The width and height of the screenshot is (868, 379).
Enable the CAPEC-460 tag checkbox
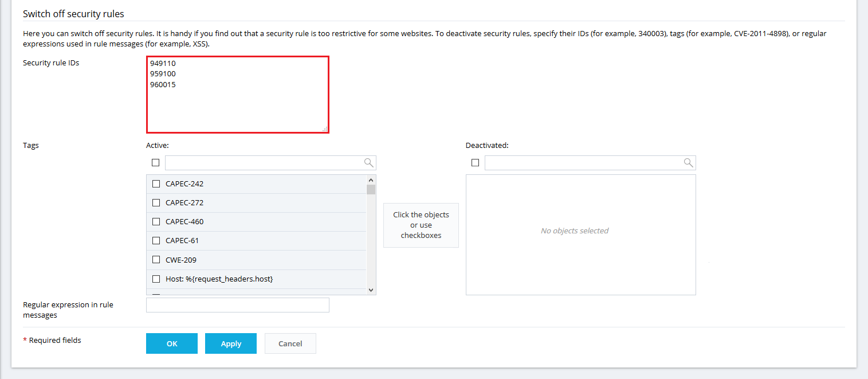pyautogui.click(x=156, y=222)
